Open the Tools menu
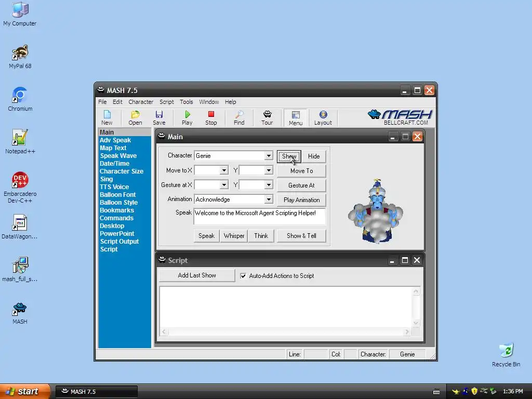This screenshot has width=532, height=399. pos(187,102)
